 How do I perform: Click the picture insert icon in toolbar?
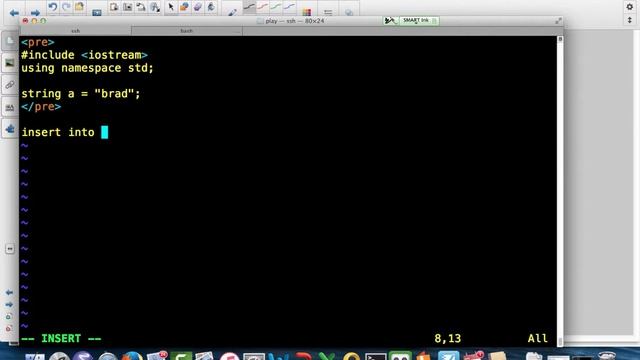pyautogui.click(x=128, y=7)
